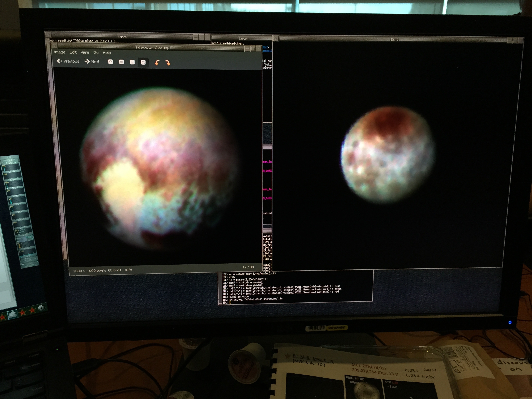Open the Go menu
Image resolution: width=532 pixels, height=399 pixels.
pyautogui.click(x=96, y=53)
